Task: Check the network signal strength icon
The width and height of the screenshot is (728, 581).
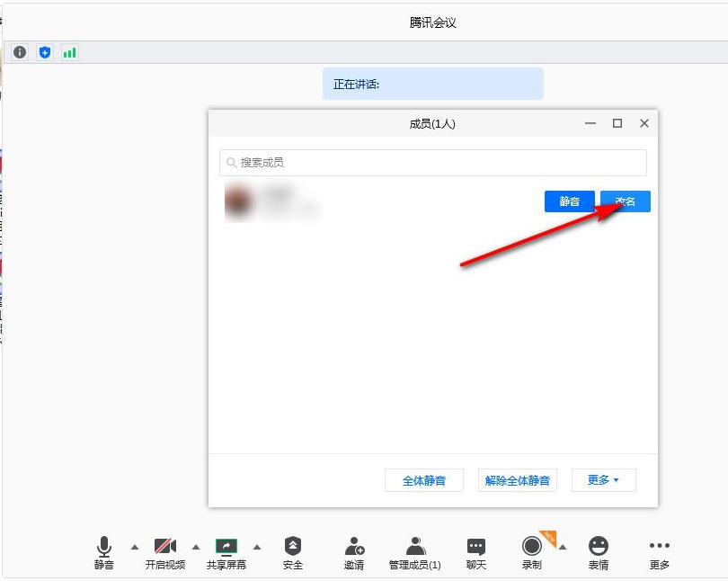Action: click(69, 52)
